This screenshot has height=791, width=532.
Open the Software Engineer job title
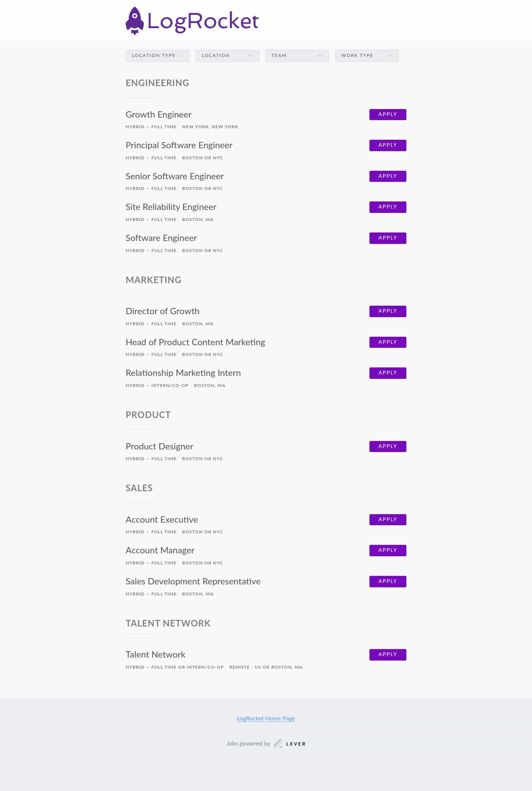coord(161,238)
